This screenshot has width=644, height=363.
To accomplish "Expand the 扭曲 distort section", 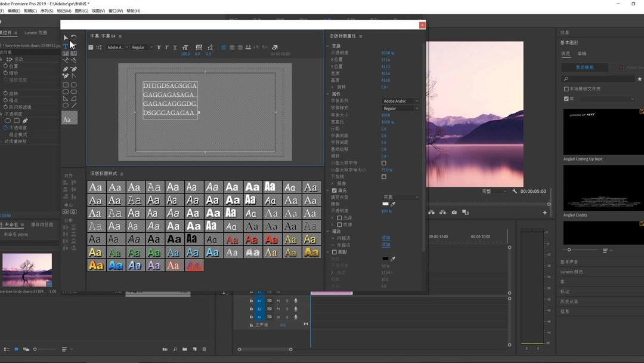I will 333,184.
